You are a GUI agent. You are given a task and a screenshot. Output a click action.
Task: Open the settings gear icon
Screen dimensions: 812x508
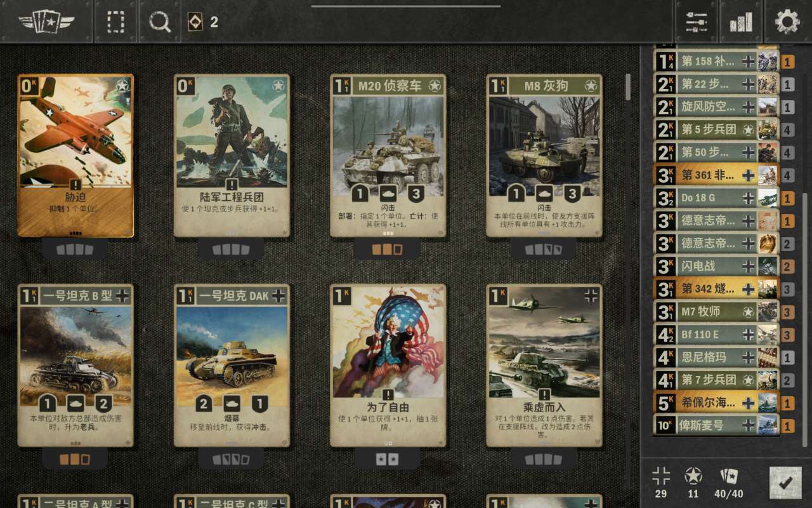click(x=787, y=22)
